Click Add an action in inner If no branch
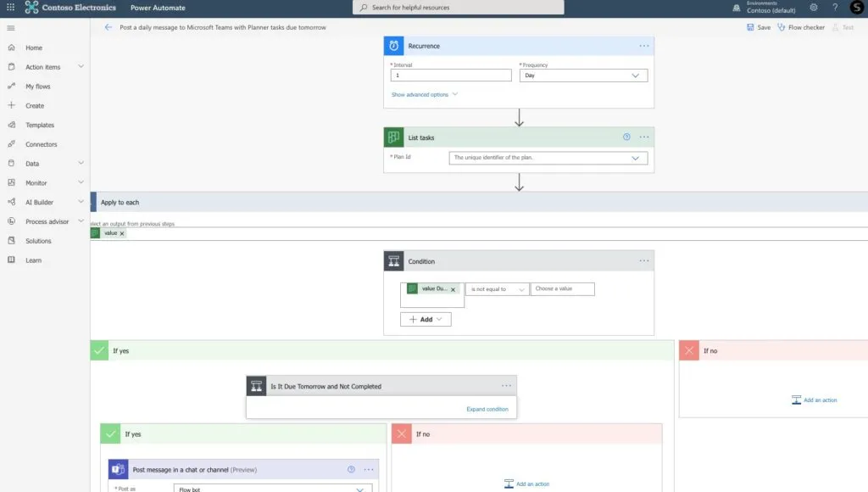The image size is (868, 492). (x=527, y=484)
